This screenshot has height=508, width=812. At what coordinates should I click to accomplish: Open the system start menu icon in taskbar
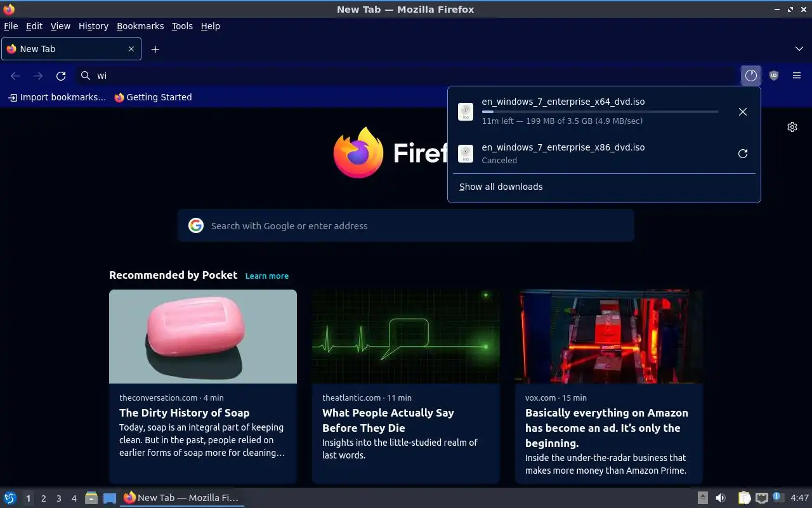point(10,498)
